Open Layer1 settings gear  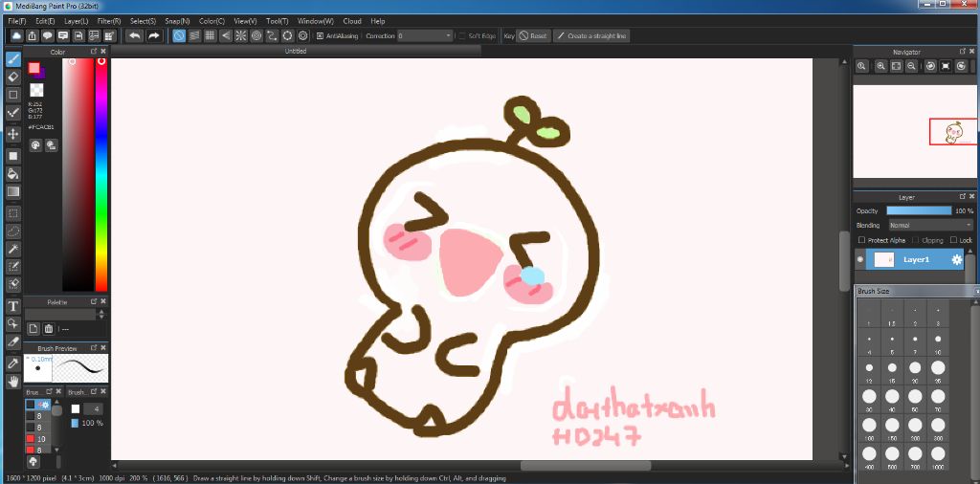point(956,260)
